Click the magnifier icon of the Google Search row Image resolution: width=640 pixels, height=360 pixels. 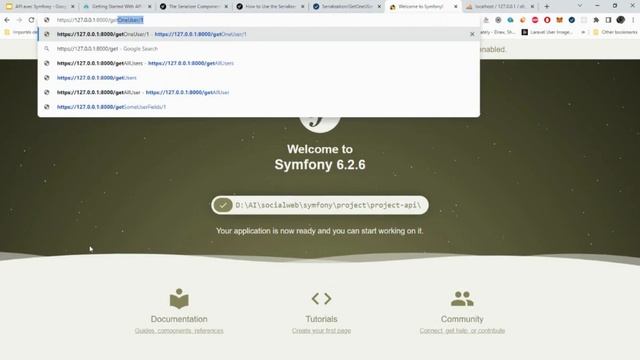47,49
